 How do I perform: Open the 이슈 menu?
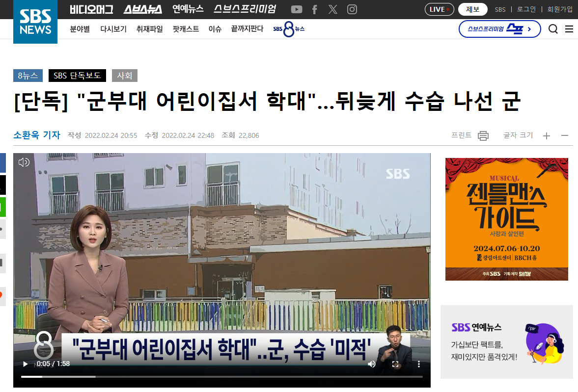215,29
